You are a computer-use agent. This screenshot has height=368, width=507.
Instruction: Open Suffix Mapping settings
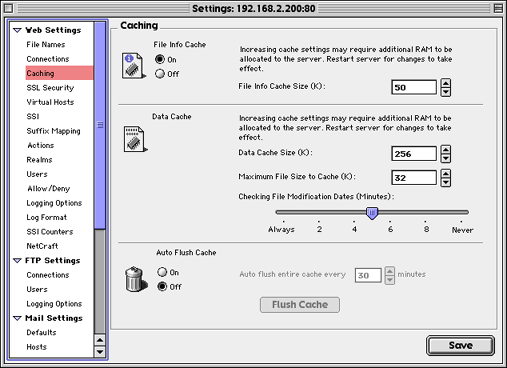pos(53,131)
